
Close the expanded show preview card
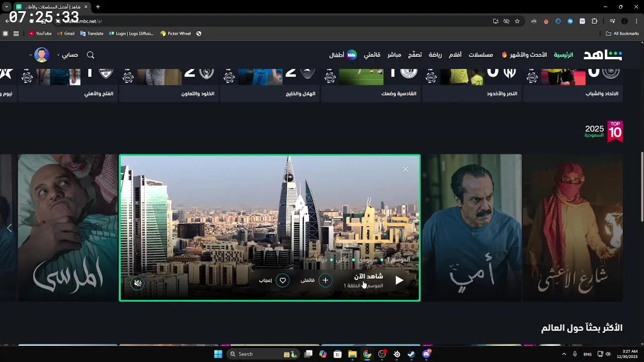click(x=406, y=169)
